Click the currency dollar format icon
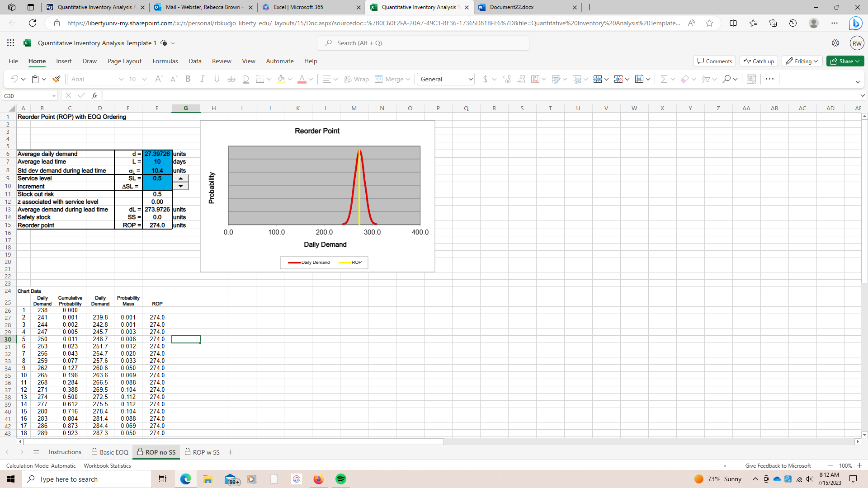The width and height of the screenshot is (868, 488). (x=485, y=79)
